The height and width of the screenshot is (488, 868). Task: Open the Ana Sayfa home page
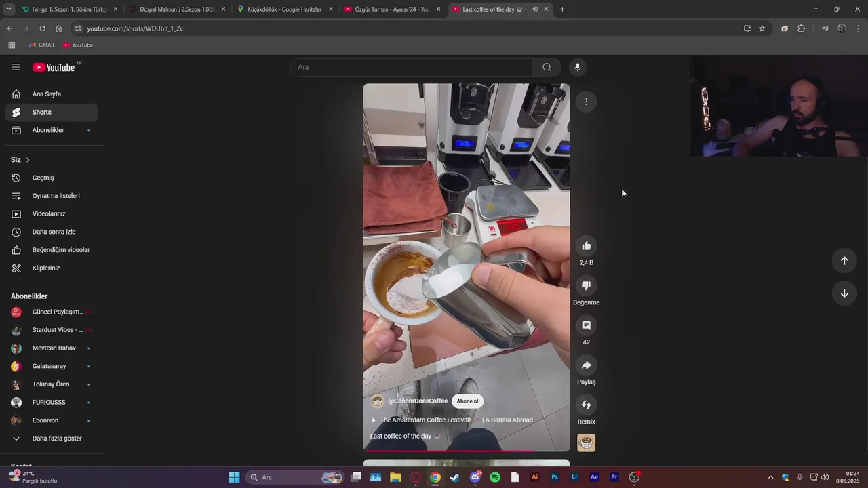tap(52, 94)
